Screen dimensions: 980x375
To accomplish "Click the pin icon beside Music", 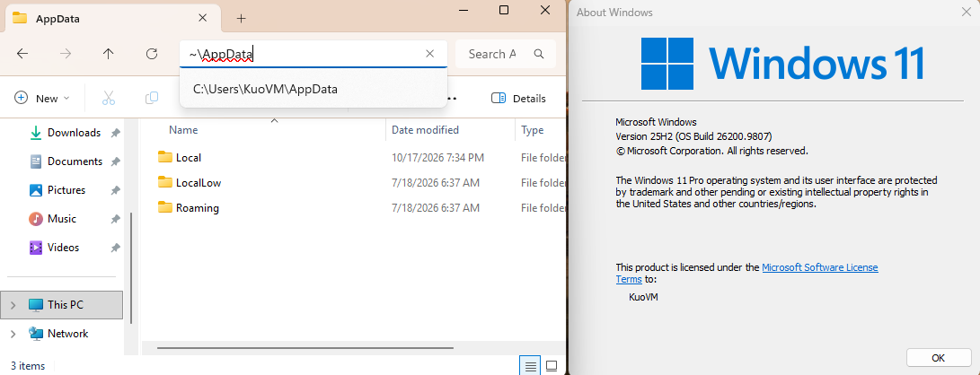I will 115,219.
